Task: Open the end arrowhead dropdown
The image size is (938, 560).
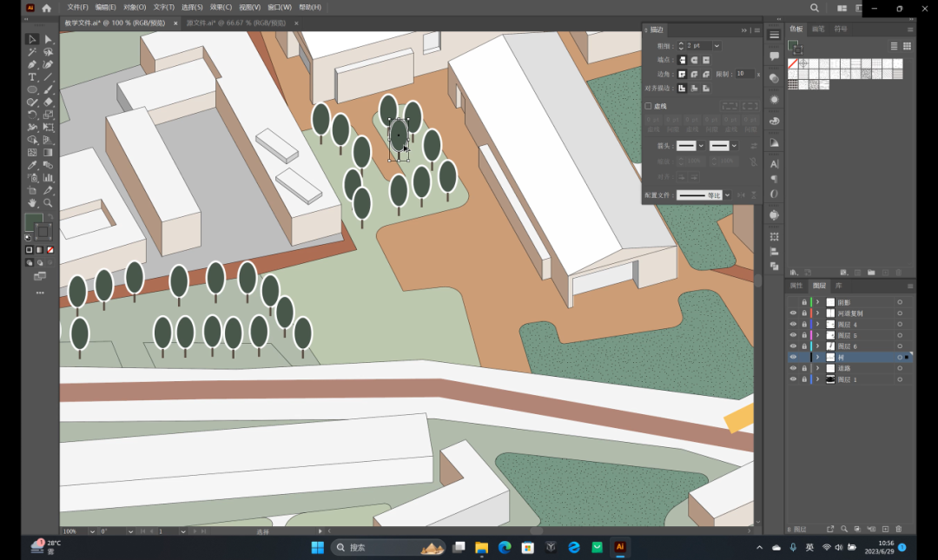Action: 734,146
